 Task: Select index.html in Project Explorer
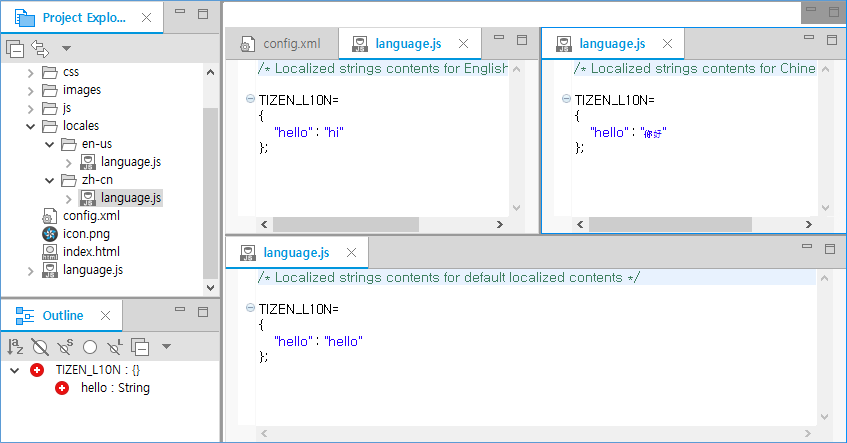[x=90, y=252]
